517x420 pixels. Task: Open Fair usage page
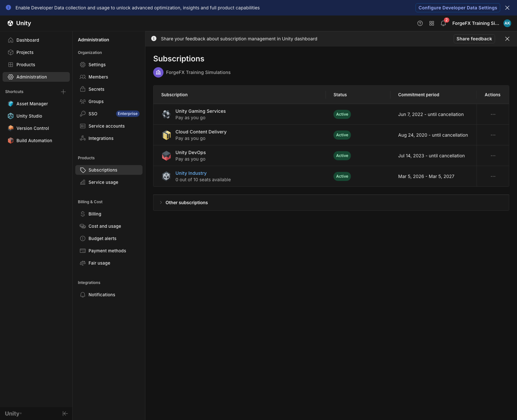[109, 263]
